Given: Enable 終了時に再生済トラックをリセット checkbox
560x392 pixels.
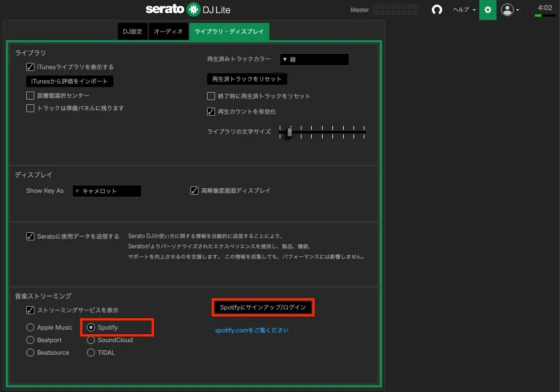Looking at the screenshot, I should point(211,96).
